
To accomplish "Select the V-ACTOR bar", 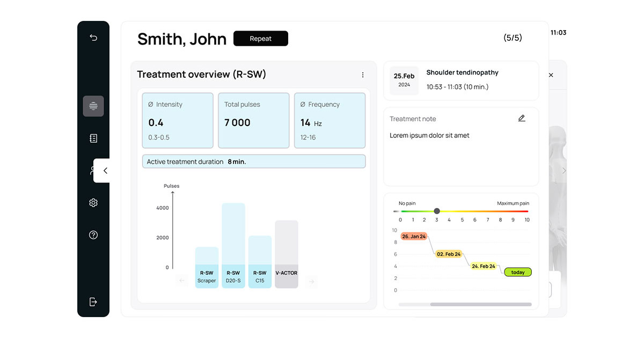I will pyautogui.click(x=287, y=254).
